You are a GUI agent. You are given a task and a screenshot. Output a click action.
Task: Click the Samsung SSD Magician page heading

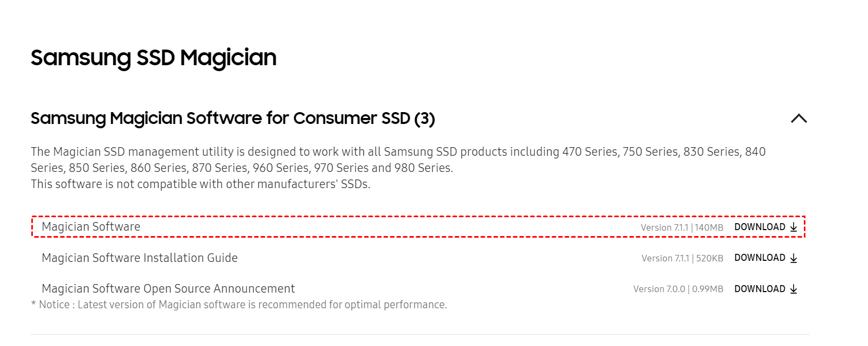153,58
